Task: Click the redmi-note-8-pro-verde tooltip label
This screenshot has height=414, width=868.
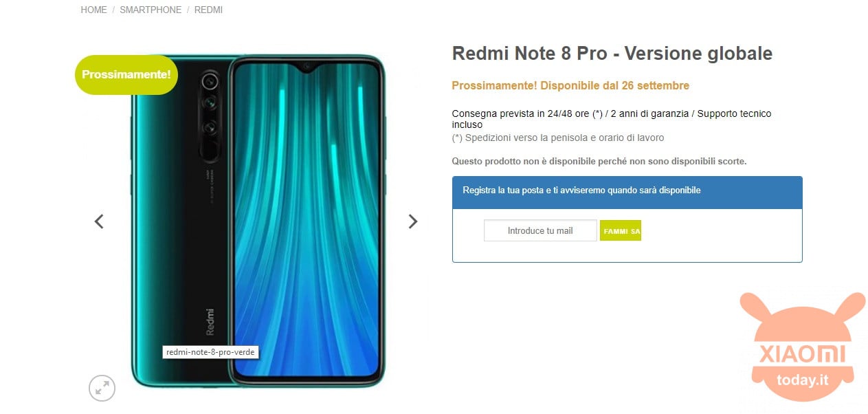Action: click(x=211, y=352)
